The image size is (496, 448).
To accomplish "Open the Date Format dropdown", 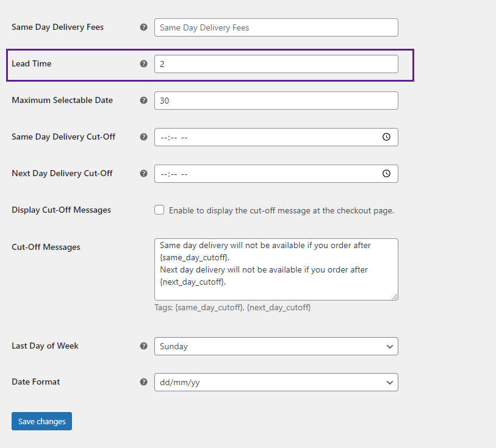I will coord(276,382).
